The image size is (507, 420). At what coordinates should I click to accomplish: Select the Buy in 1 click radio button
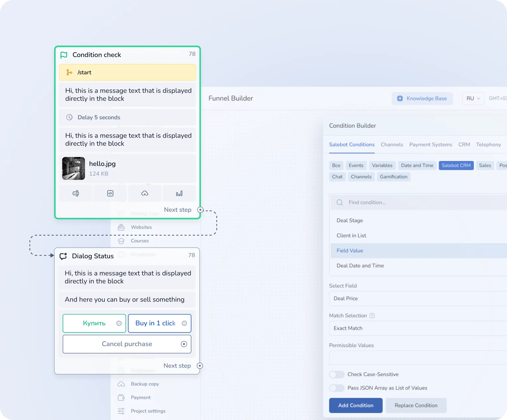pos(184,323)
